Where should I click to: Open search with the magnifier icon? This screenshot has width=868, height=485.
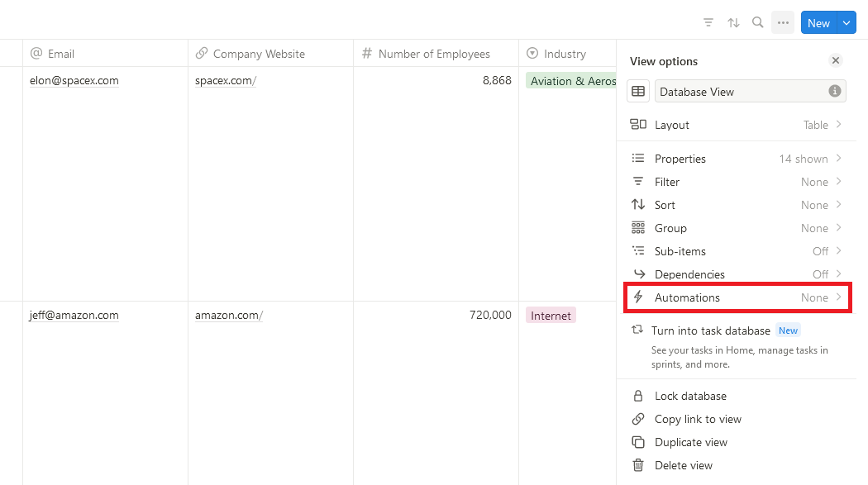pyautogui.click(x=758, y=22)
